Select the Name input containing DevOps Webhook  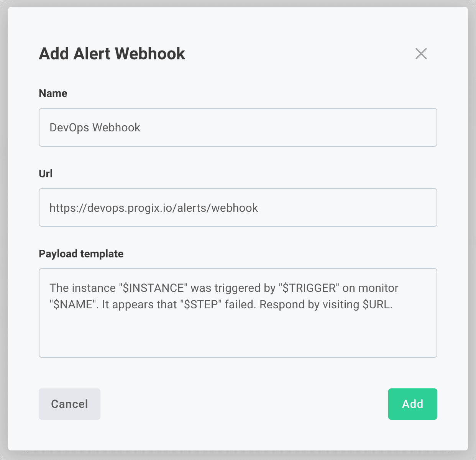238,128
